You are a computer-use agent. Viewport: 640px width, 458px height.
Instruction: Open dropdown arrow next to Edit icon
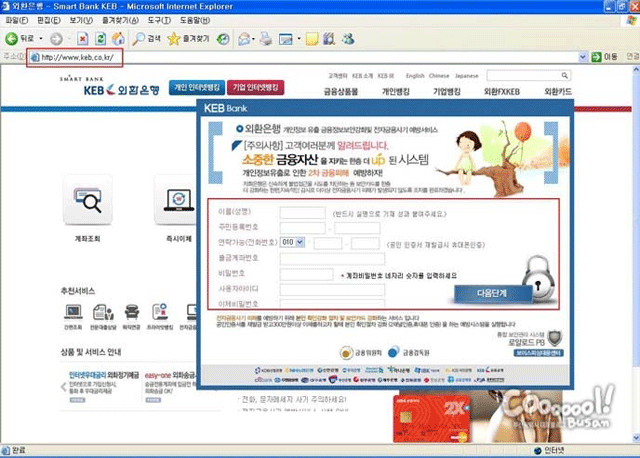299,39
